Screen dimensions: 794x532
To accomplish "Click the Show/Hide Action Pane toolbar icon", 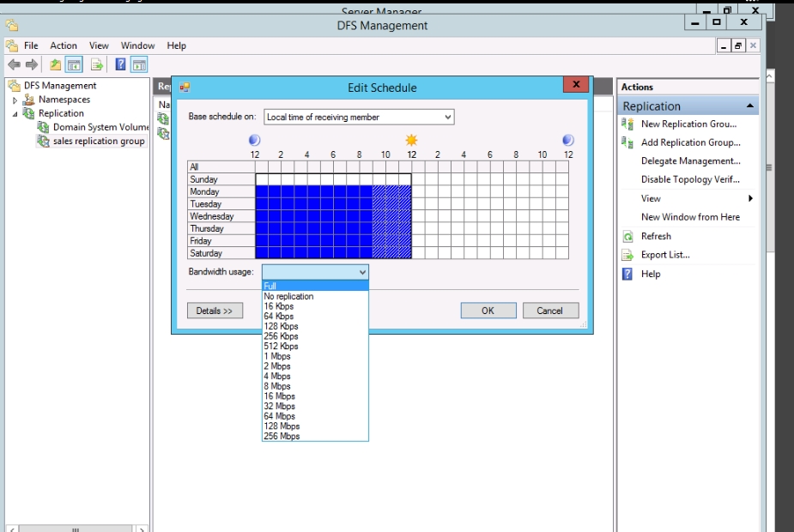I will 138,64.
